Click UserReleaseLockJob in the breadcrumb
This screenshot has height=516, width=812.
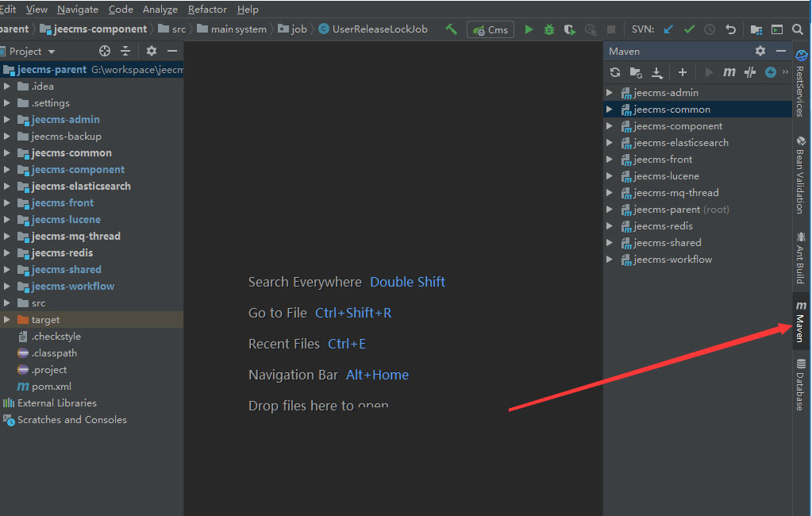pos(379,29)
